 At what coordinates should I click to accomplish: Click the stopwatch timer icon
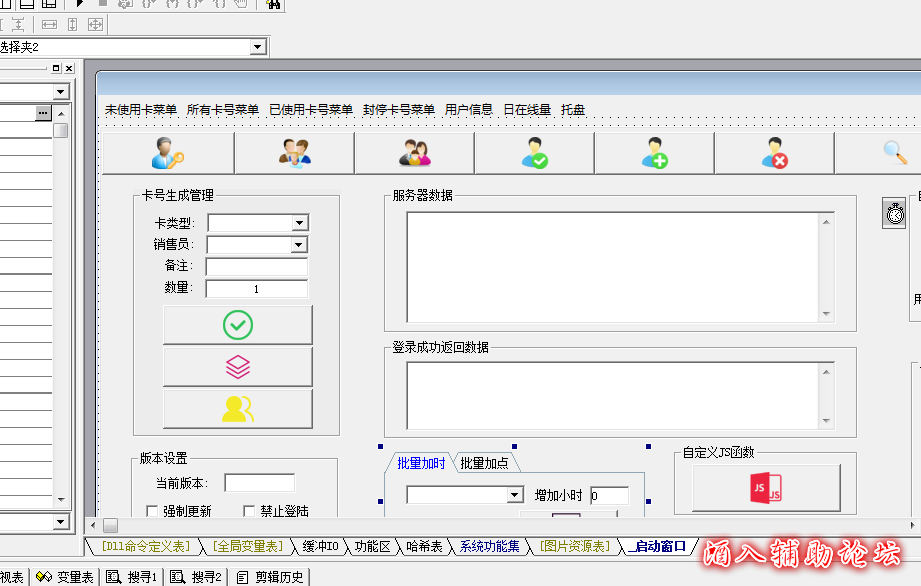(x=894, y=214)
